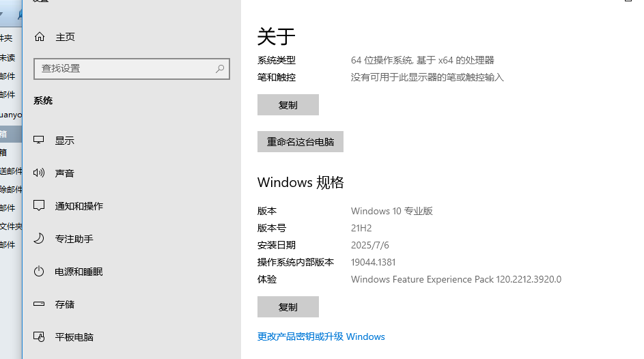Select the 系统 category heading
Viewport: 644px width, 359px height.
point(43,100)
